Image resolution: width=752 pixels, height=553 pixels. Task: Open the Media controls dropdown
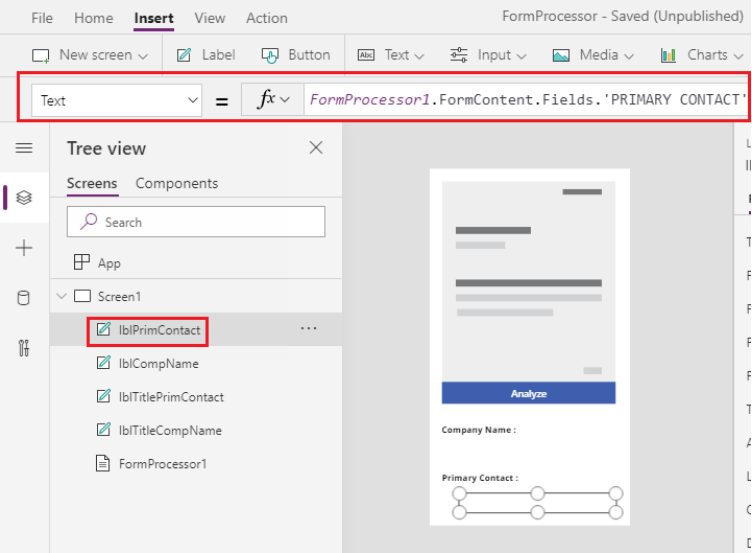point(593,55)
